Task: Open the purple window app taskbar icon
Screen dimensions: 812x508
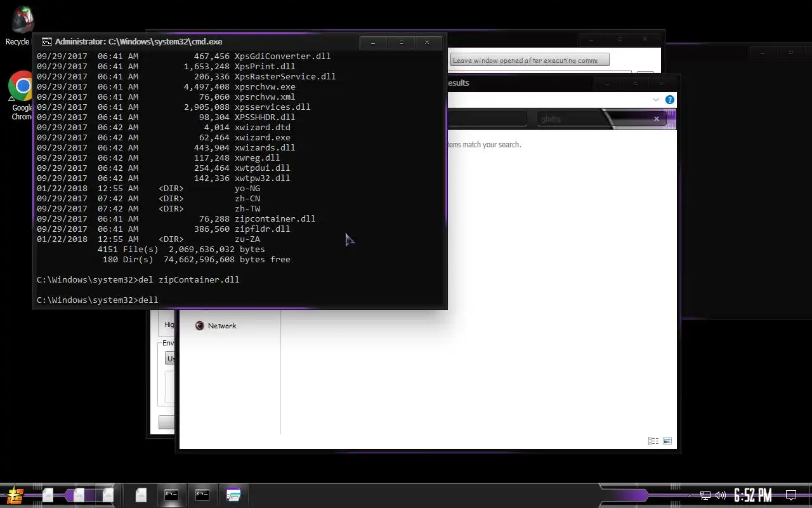Action: pyautogui.click(x=233, y=495)
